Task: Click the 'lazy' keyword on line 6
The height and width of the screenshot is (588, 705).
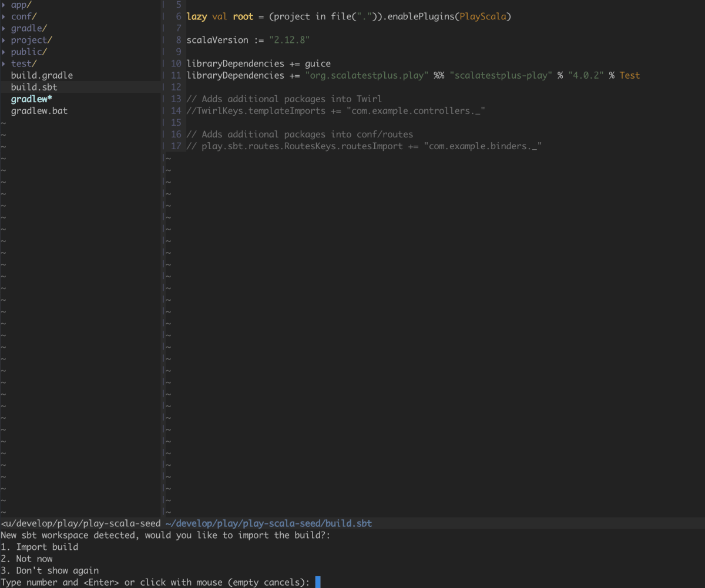Action: pyautogui.click(x=197, y=16)
